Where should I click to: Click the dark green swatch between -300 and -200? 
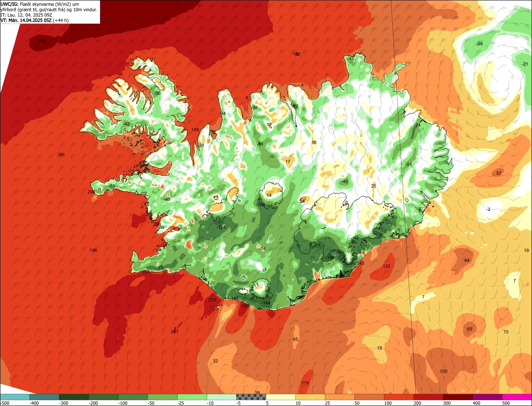tap(74, 397)
